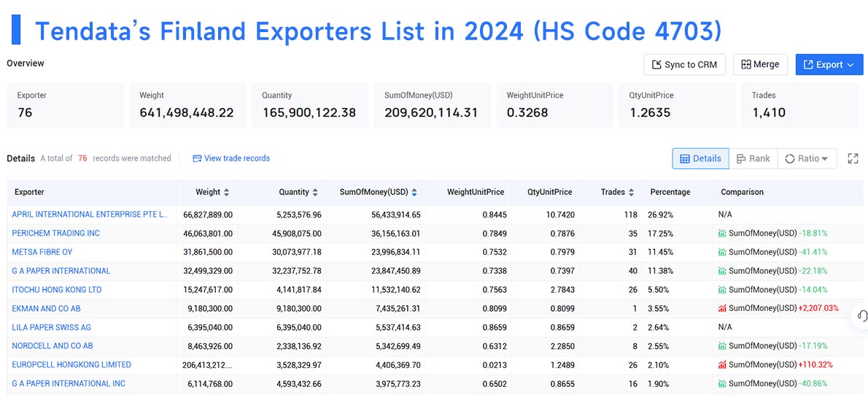Click the Exporter overview card showing 76
This screenshot has width=868, height=403.
point(65,106)
